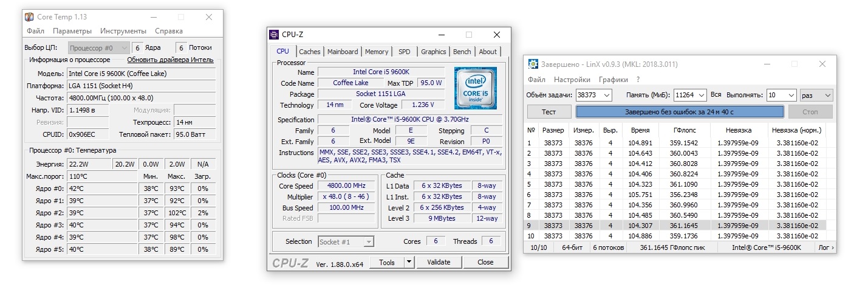868x301 pixels.
Task: Click the Время column header in LinX
Action: click(640, 130)
